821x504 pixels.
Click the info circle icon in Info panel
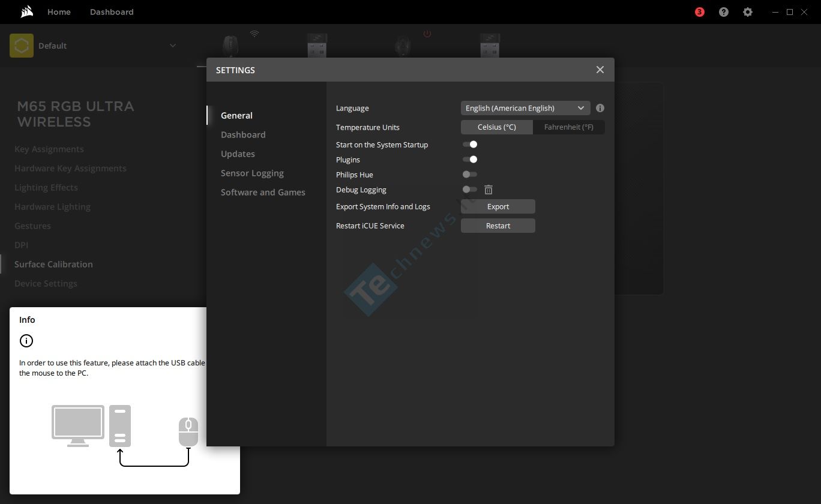pyautogui.click(x=26, y=341)
